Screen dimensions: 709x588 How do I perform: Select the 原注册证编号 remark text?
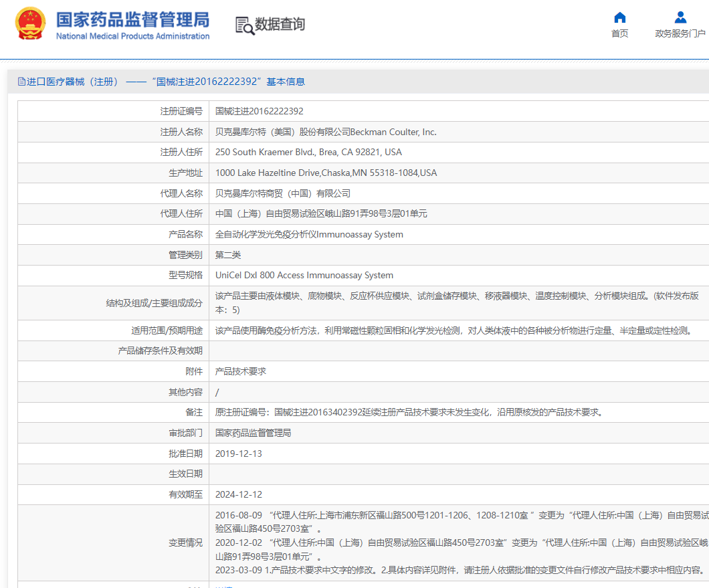pos(409,412)
